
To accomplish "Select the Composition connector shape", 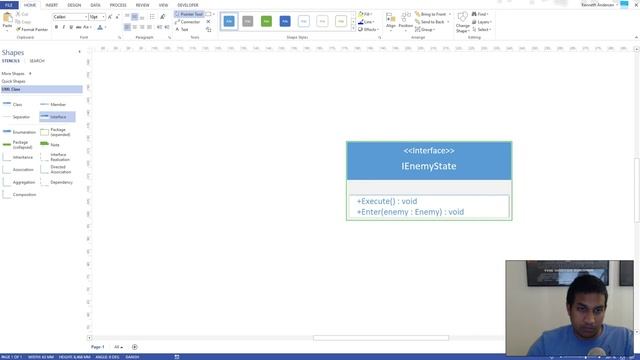I will [19, 195].
